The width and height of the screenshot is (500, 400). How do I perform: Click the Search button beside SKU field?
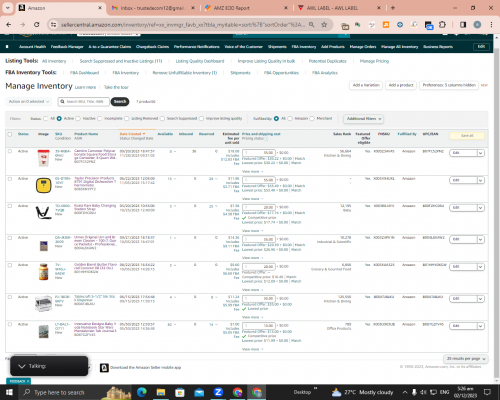tap(120, 101)
